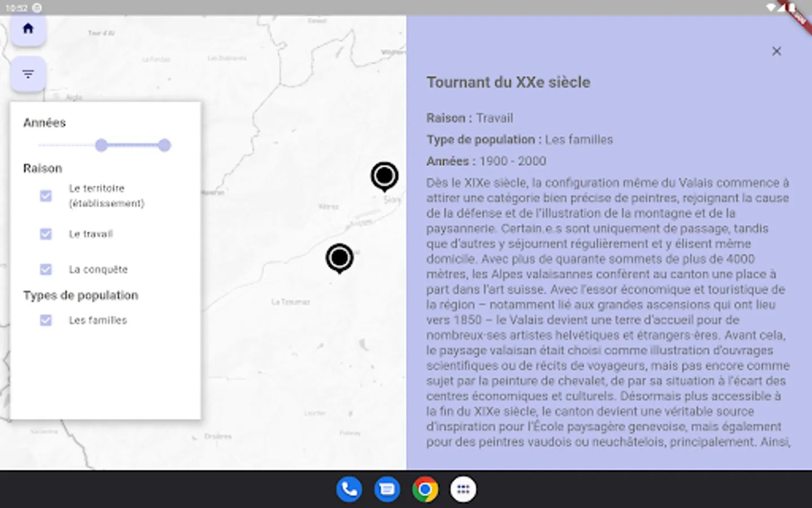812x508 pixels.
Task: Click the Type de population line
Action: (x=519, y=139)
